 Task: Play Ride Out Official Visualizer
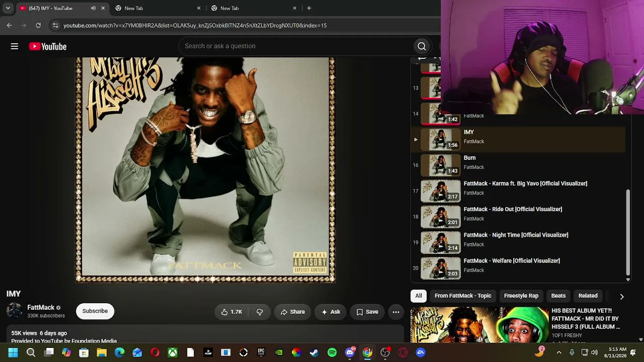point(518,216)
